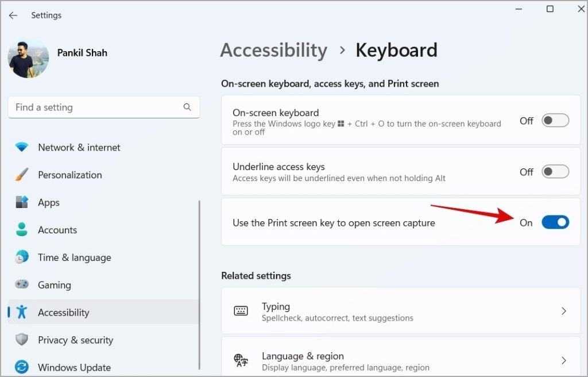This screenshot has height=377, width=588.
Task: Click the 'Spellcheck, autocorrect, text suggestions' description
Action: click(338, 318)
